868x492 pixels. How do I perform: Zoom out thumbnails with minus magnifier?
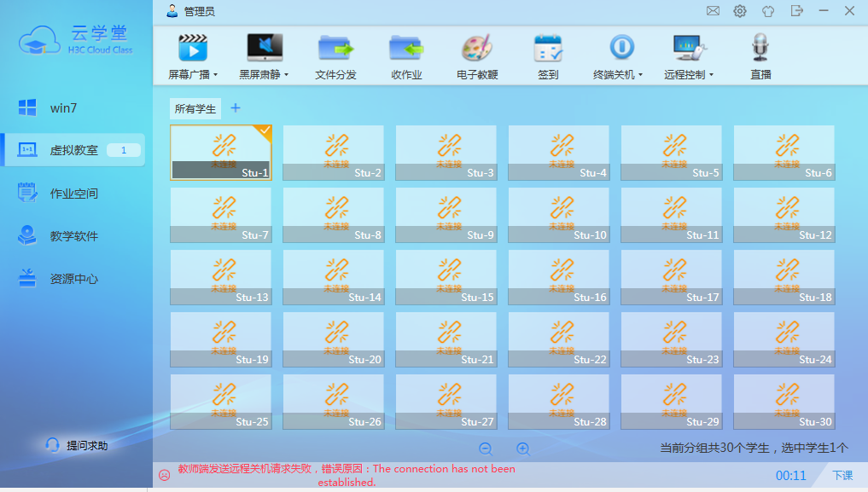(x=486, y=449)
